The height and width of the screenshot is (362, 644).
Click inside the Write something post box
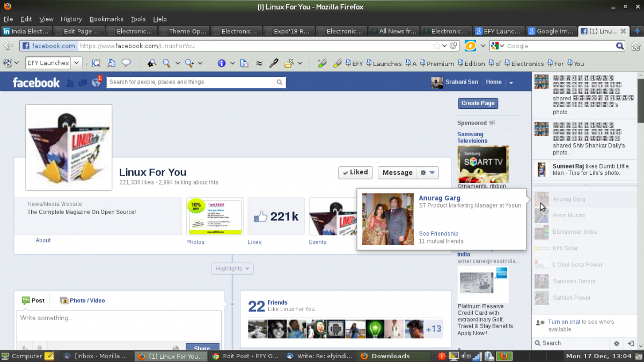pyautogui.click(x=118, y=322)
